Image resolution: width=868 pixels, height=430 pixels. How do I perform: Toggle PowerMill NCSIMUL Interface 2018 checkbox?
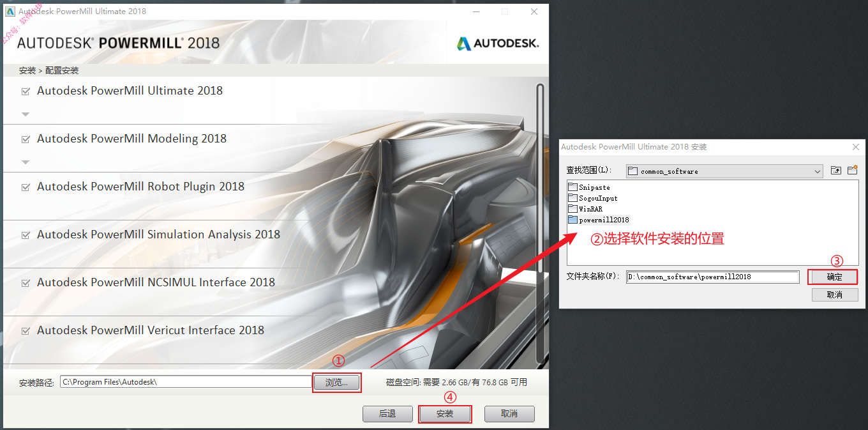coord(26,283)
